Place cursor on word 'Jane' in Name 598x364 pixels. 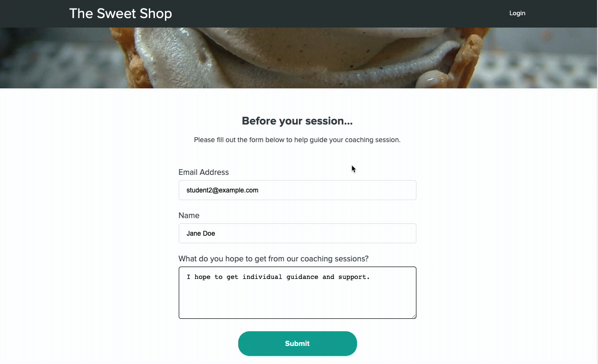click(193, 233)
